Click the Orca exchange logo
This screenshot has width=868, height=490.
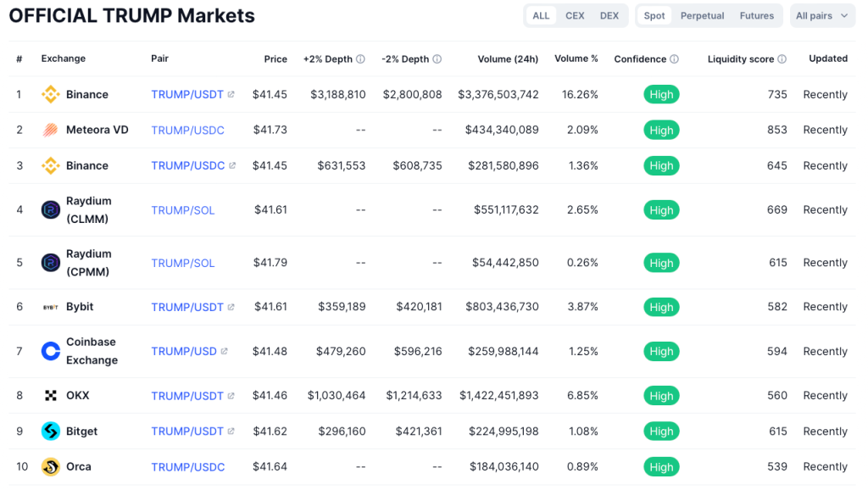(51, 467)
